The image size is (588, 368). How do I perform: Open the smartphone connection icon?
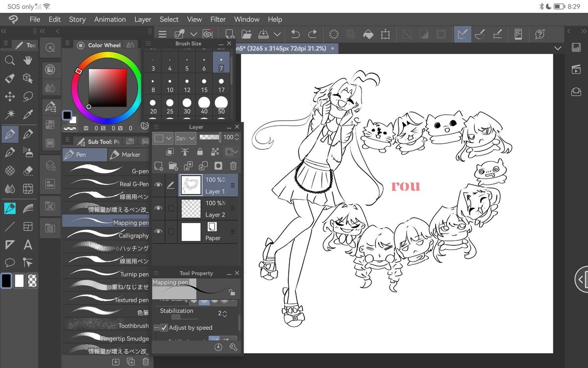(518, 34)
